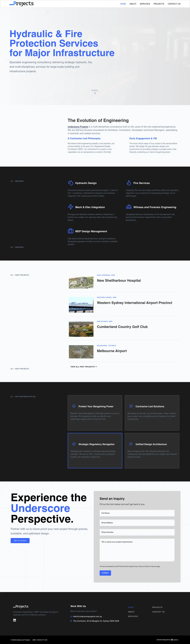Follow the Underscore Projects underlined link
190x644 pixels.
pos(78,127)
